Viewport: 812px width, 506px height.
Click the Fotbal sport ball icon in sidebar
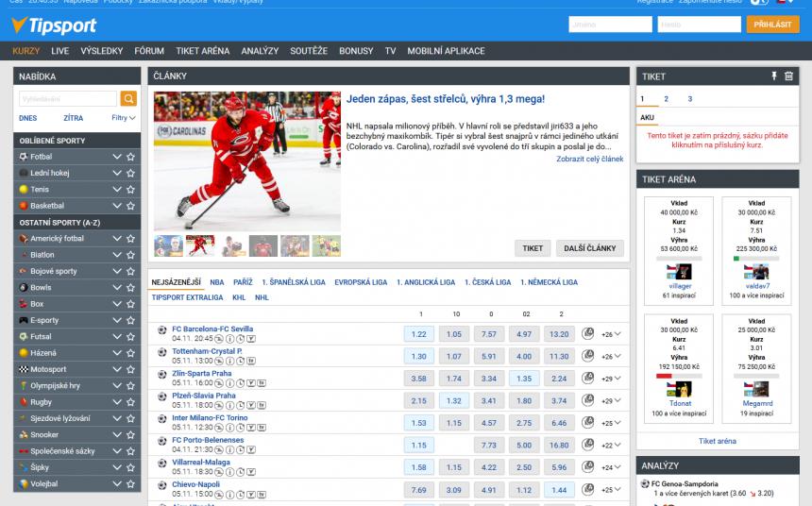click(x=24, y=157)
